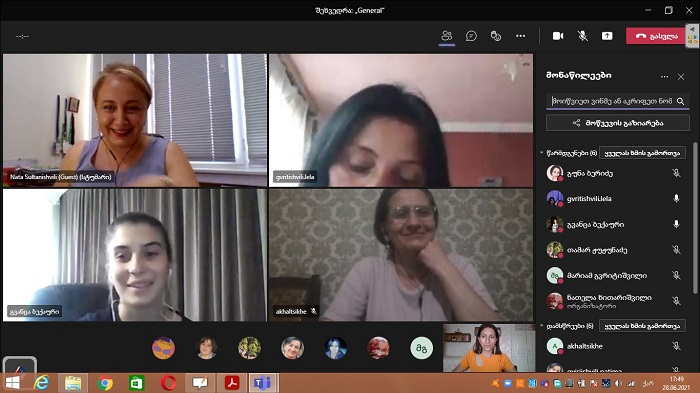
Task: Open the meeting chat icon
Action: 471,36
